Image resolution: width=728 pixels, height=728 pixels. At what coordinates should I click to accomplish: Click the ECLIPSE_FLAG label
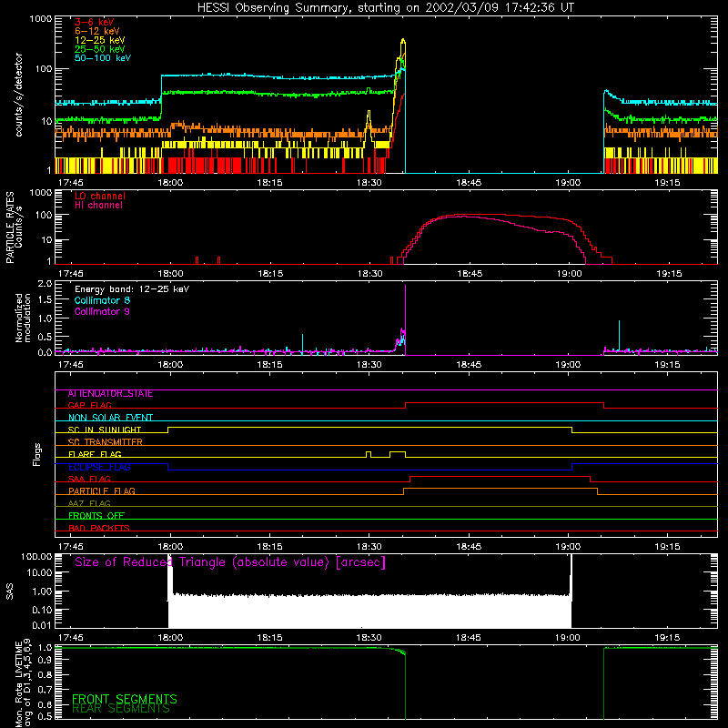pyautogui.click(x=99, y=467)
